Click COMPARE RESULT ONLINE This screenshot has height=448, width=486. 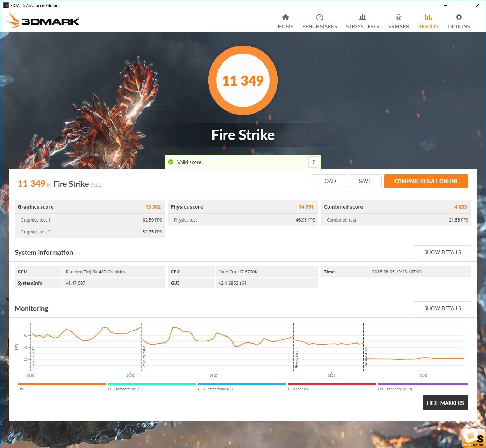[426, 181]
